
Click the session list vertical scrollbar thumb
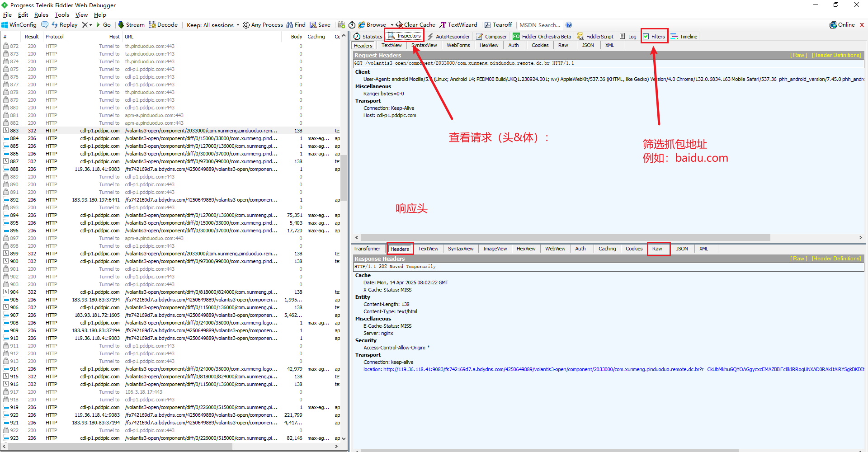(344, 178)
